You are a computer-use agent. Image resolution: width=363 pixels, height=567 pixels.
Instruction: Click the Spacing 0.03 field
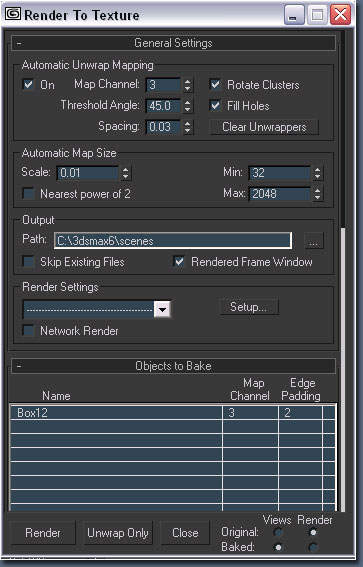(x=163, y=127)
